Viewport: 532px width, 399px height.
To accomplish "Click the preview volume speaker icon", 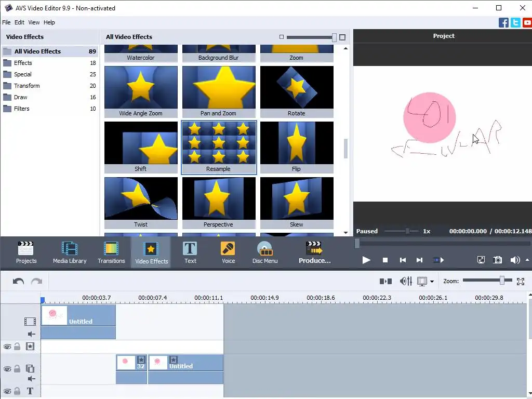I will 515,260.
